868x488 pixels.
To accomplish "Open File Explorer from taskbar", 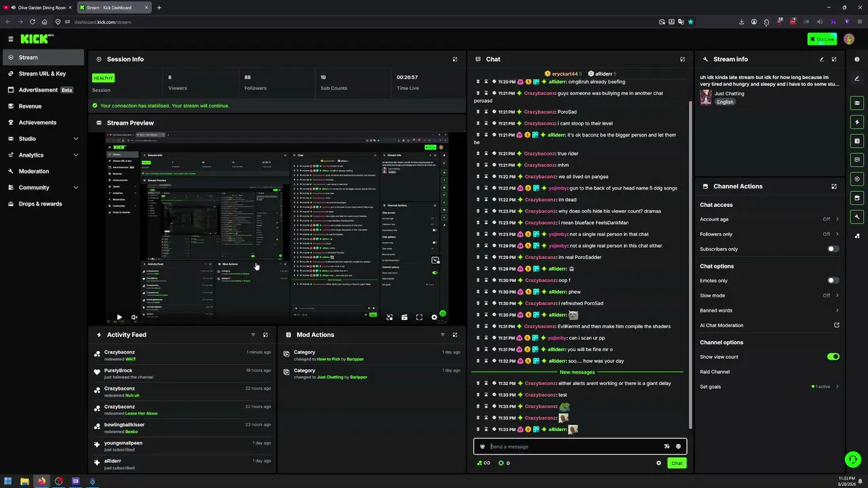I will point(25,481).
